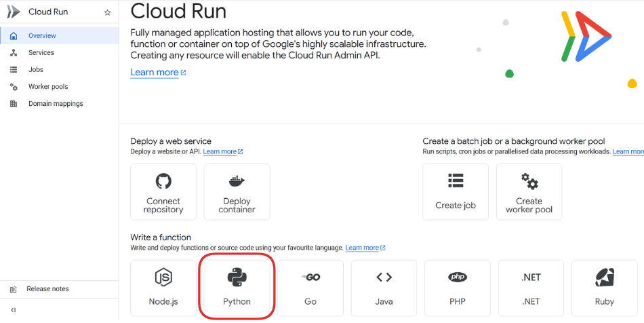
Task: Click the colorful Cloud Run banner logo
Action: tap(586, 36)
